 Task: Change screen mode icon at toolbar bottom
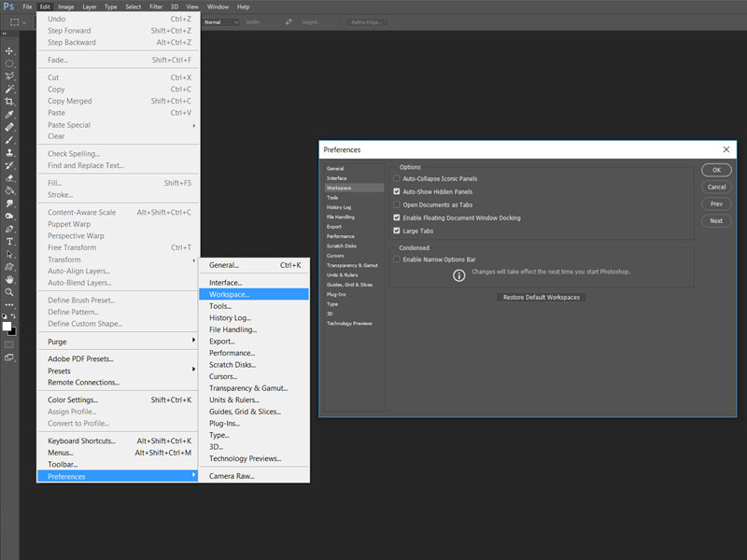(9, 357)
